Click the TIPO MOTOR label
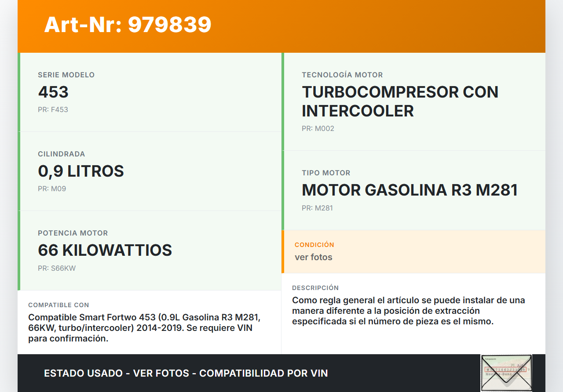 click(326, 173)
